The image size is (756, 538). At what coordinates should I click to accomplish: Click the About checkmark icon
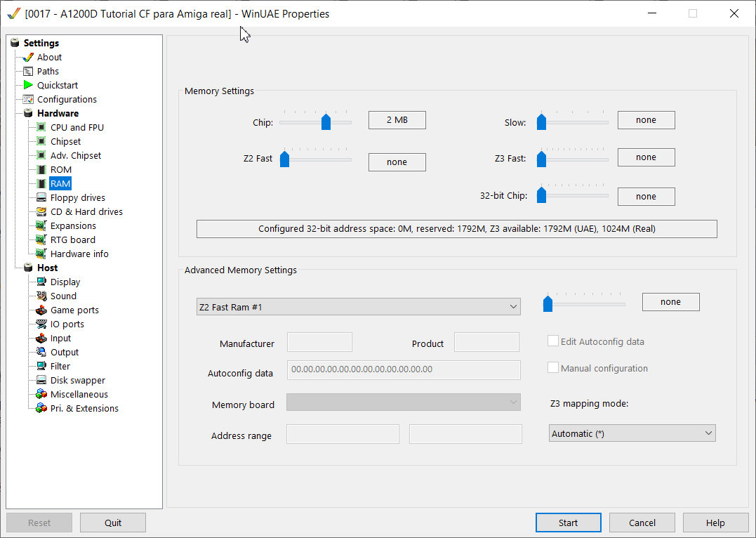(x=28, y=58)
